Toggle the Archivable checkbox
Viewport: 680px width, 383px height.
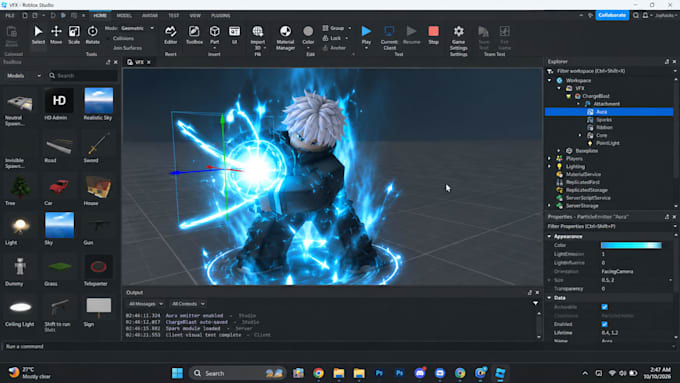[x=604, y=307]
